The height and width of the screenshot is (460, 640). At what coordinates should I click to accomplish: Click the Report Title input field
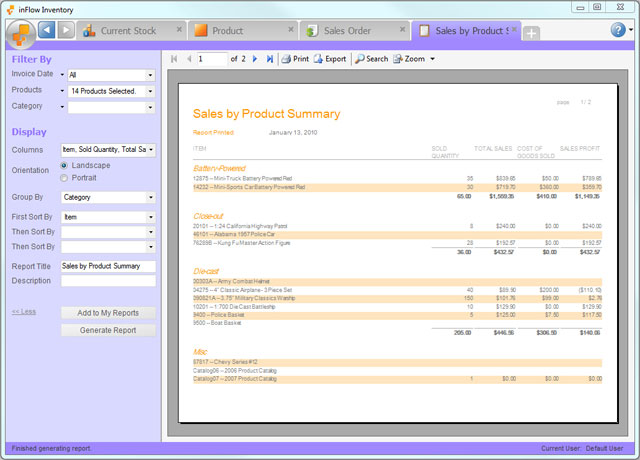point(108,266)
